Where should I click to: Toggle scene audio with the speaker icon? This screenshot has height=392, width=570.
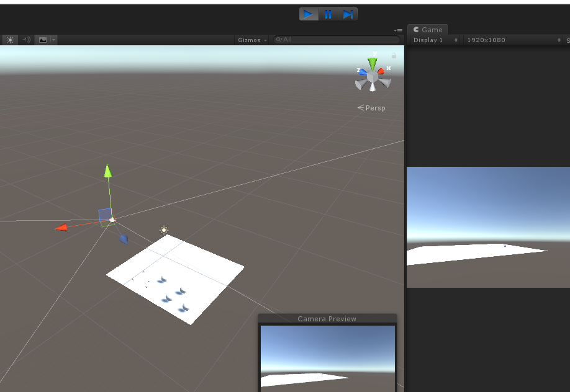25,39
